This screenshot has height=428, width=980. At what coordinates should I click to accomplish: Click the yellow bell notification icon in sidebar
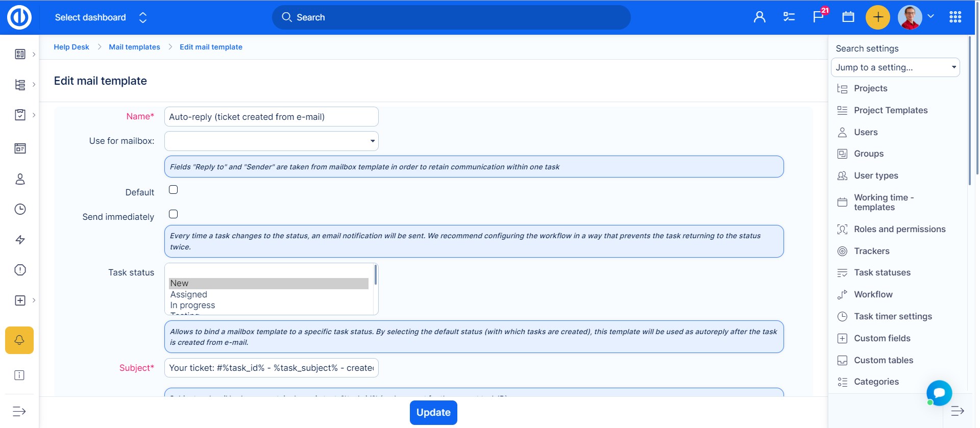[x=19, y=340]
